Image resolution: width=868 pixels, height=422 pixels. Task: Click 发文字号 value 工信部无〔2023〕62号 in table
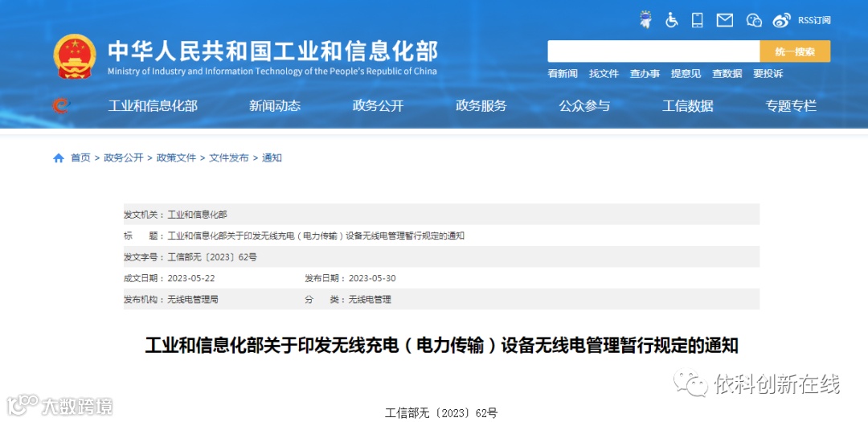click(x=212, y=257)
